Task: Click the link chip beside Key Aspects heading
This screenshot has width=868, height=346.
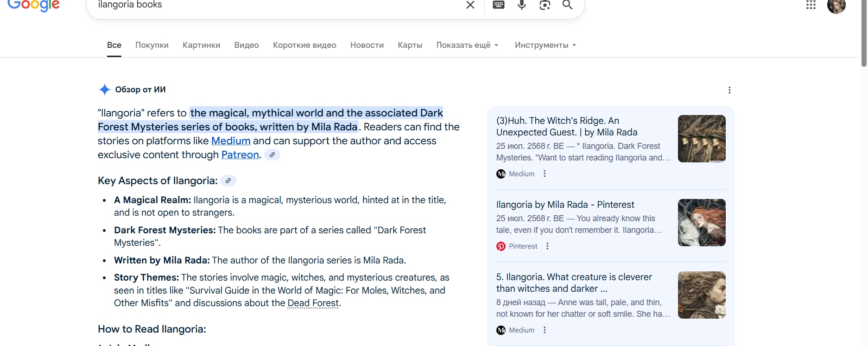Action: 228,181
